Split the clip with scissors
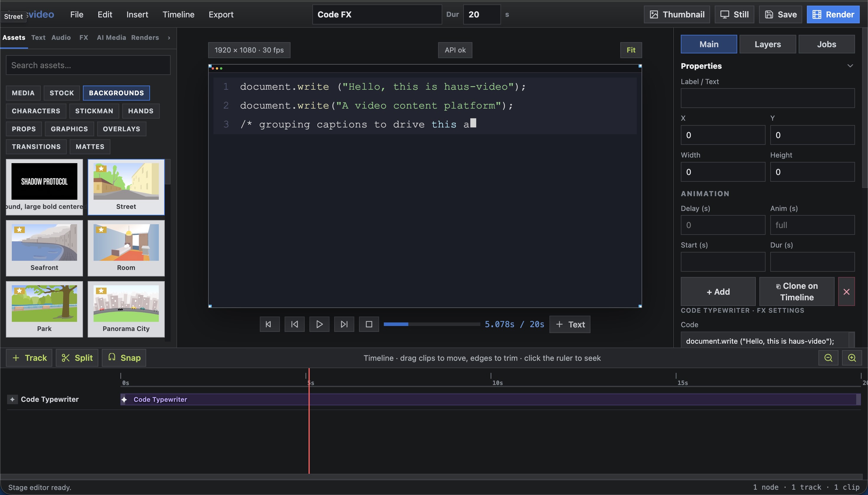 coord(77,358)
